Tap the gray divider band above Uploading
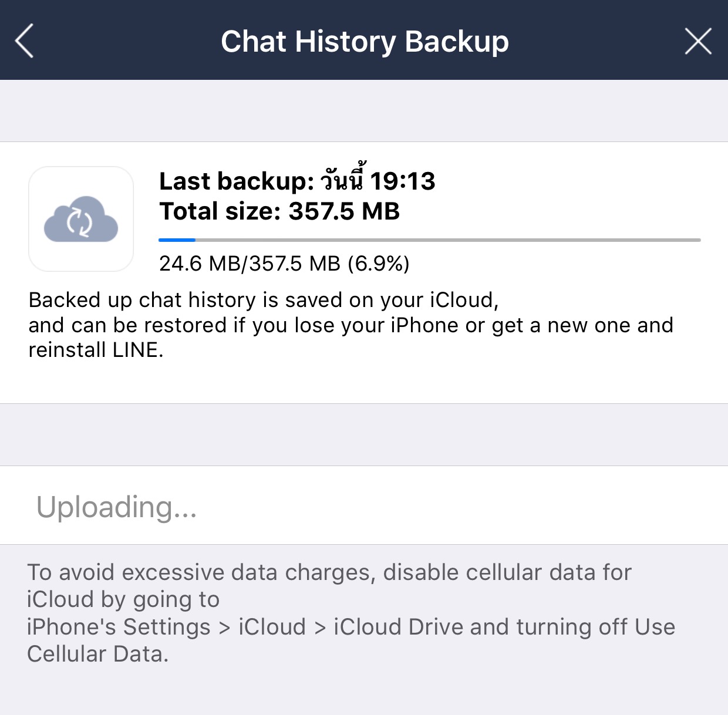Image resolution: width=728 pixels, height=715 pixels. 364,434
